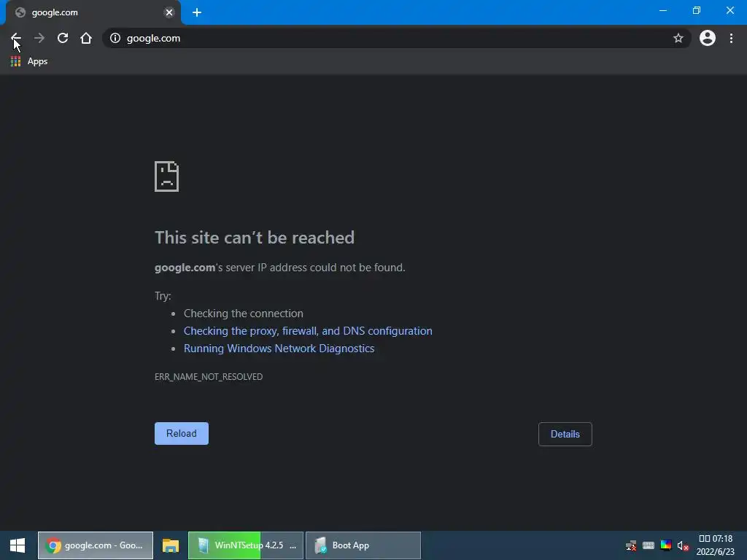Screen dimensions: 747x560
Task: Switch to Chrome in the taskbar
Action: [x=96, y=545]
